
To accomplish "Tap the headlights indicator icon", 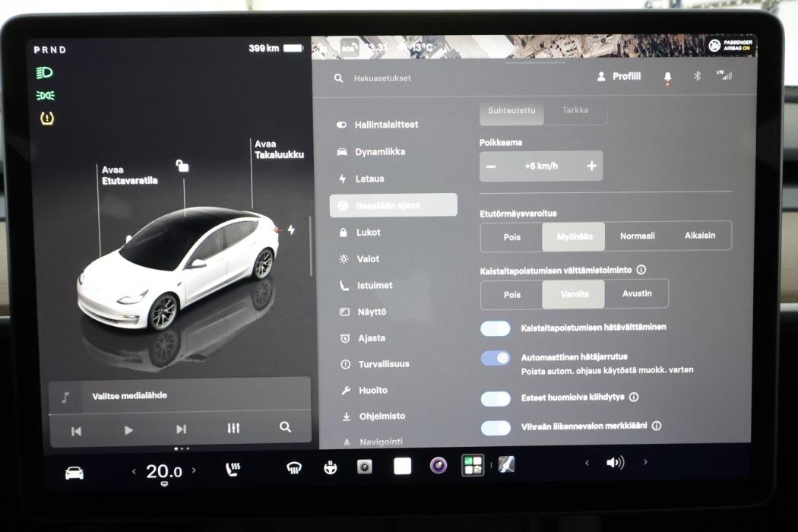I will (x=44, y=73).
